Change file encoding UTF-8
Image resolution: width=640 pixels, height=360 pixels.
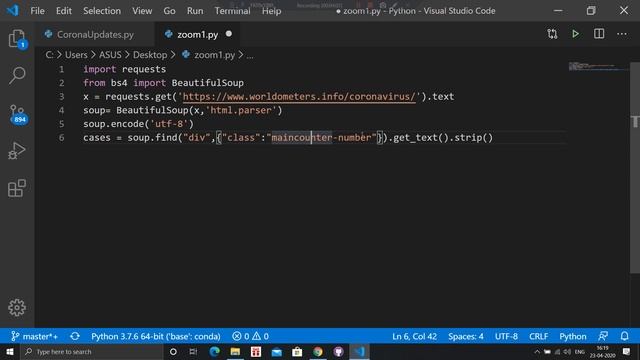(x=506, y=336)
